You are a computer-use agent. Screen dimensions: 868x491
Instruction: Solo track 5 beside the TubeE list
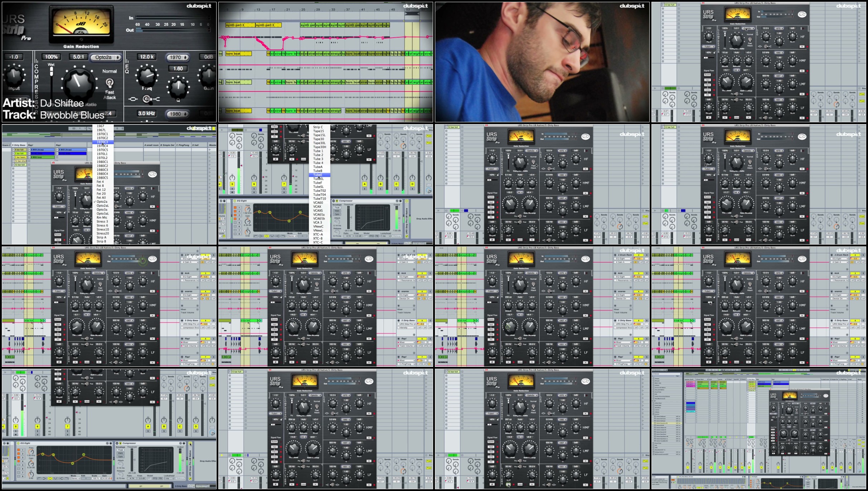[x=232, y=189]
